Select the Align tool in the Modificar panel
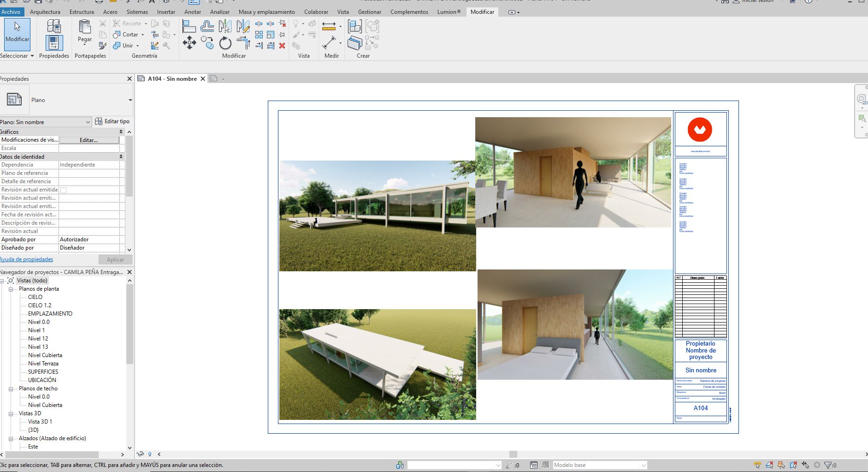Screen dimensions: 868x472 189,25
